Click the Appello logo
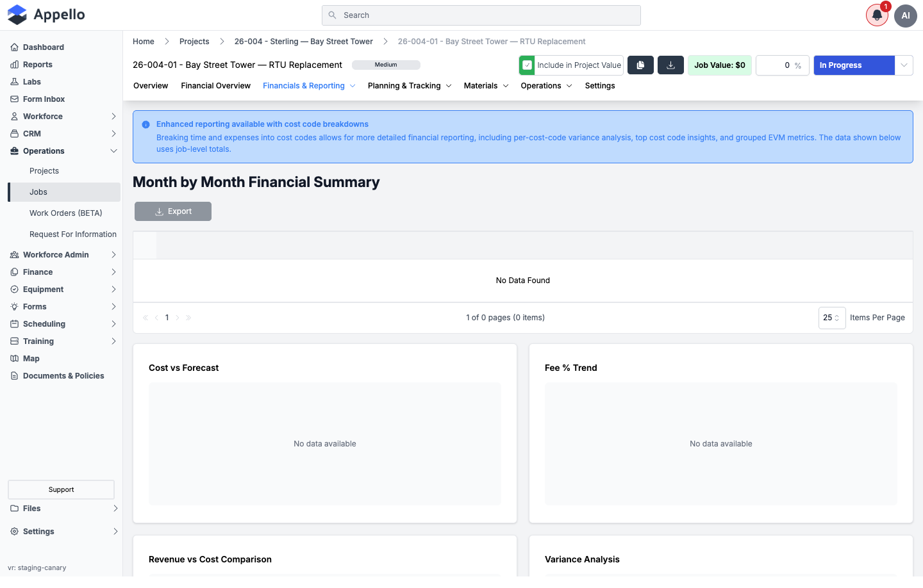 (46, 15)
